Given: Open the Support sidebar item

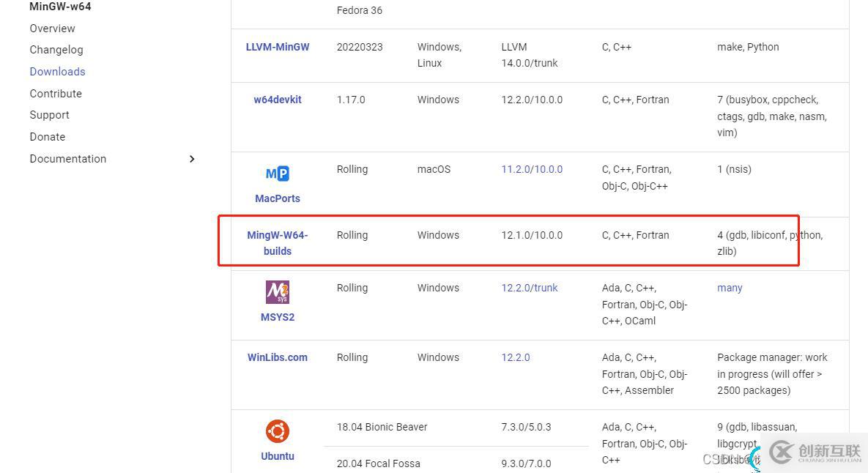Looking at the screenshot, I should point(49,115).
